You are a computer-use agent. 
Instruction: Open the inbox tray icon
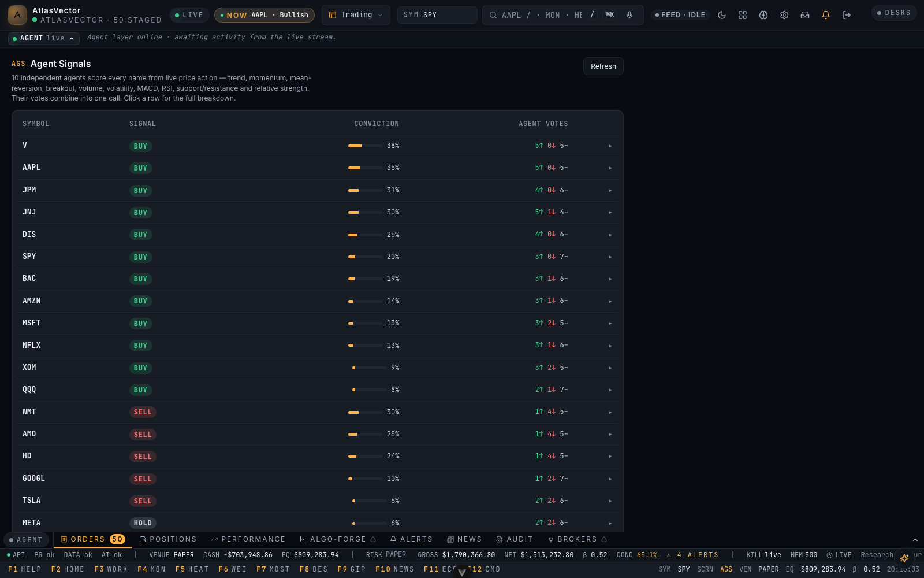pyautogui.click(x=805, y=15)
